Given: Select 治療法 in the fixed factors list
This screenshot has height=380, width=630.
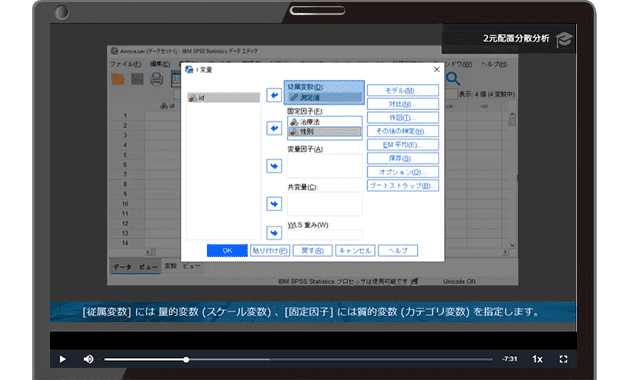Looking at the screenshot, I should 325,122.
